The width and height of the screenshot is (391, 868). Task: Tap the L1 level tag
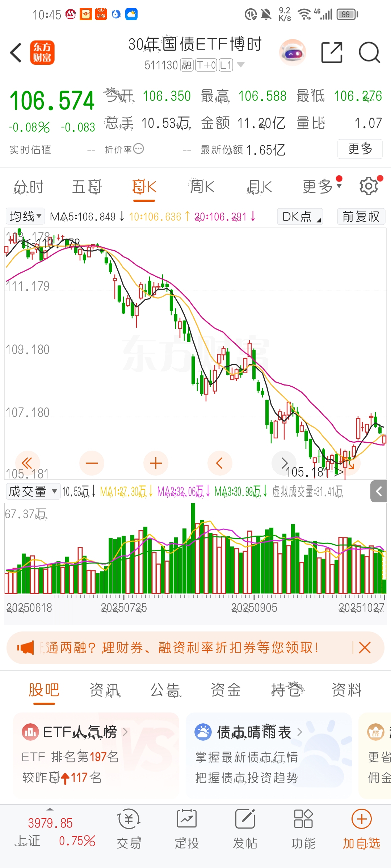(x=226, y=65)
